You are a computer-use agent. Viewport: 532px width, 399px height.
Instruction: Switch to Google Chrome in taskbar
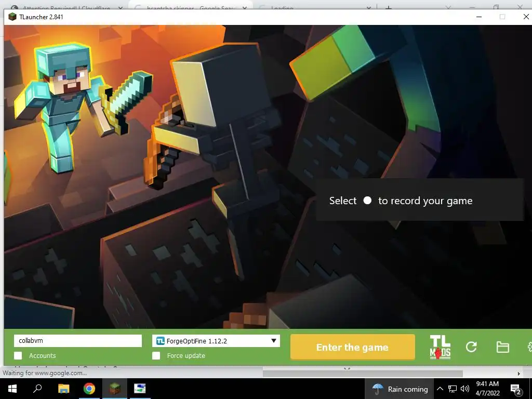click(x=89, y=389)
